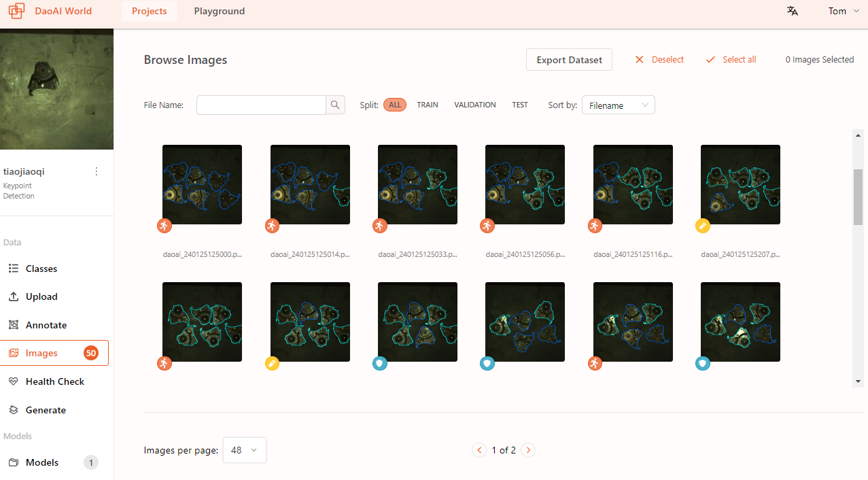Click the Export Dataset button
Screen dimensions: 868x480
[570, 60]
